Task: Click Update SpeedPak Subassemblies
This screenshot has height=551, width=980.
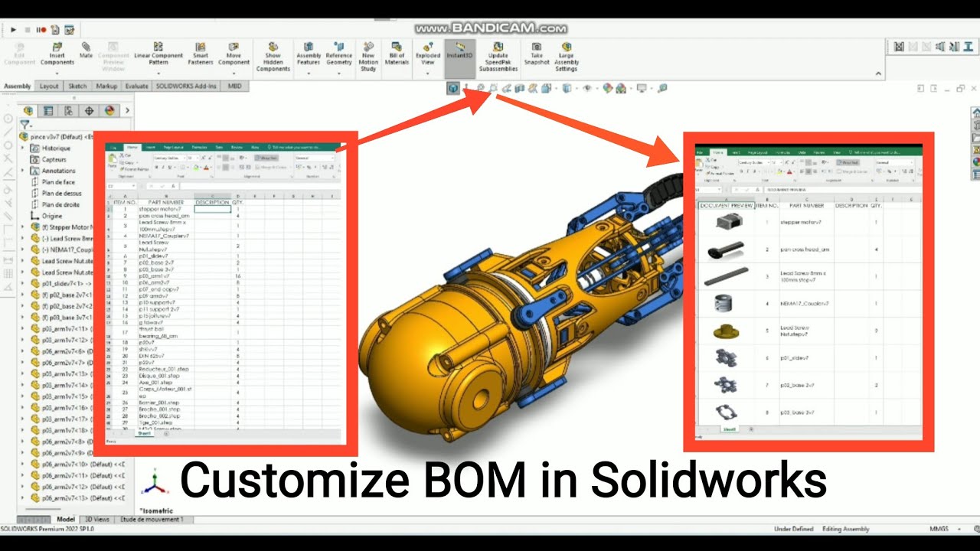Action: (498, 57)
